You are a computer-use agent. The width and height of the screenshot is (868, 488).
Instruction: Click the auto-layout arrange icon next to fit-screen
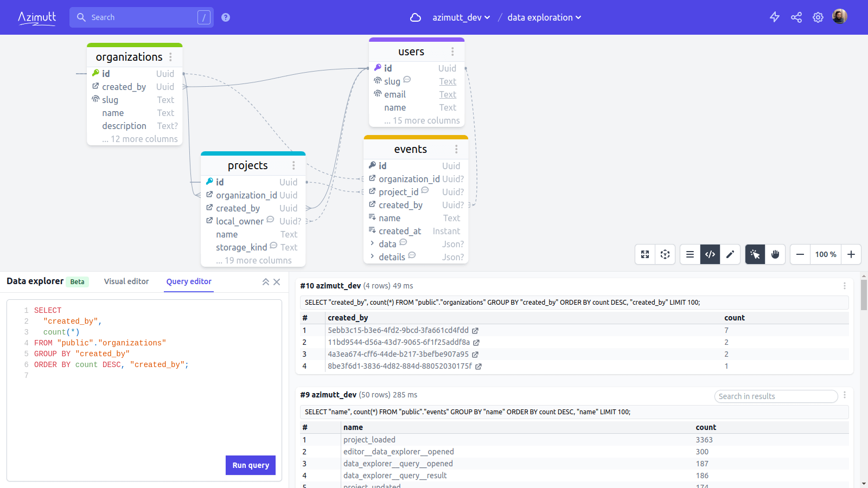(x=665, y=254)
